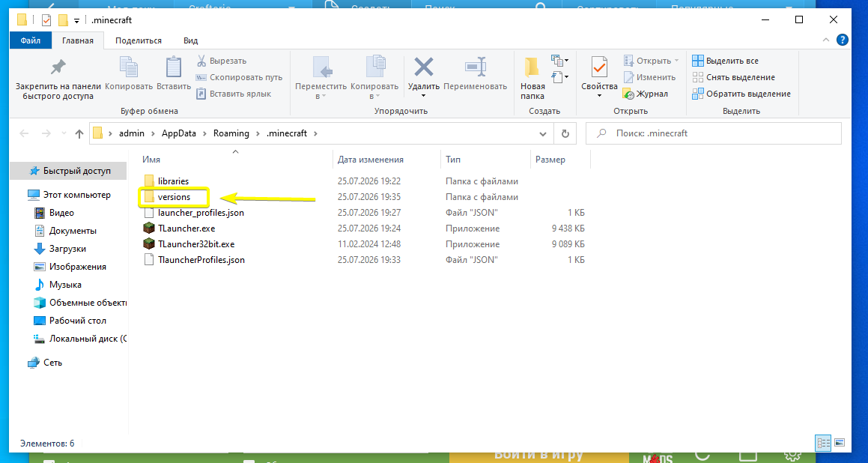Go up one folder level arrow

[79, 133]
